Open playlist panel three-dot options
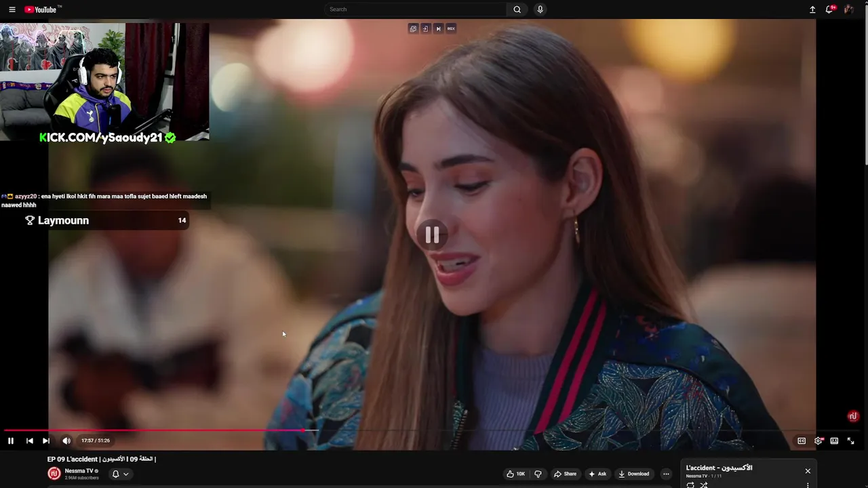Viewport: 868px width, 488px height. 808,485
